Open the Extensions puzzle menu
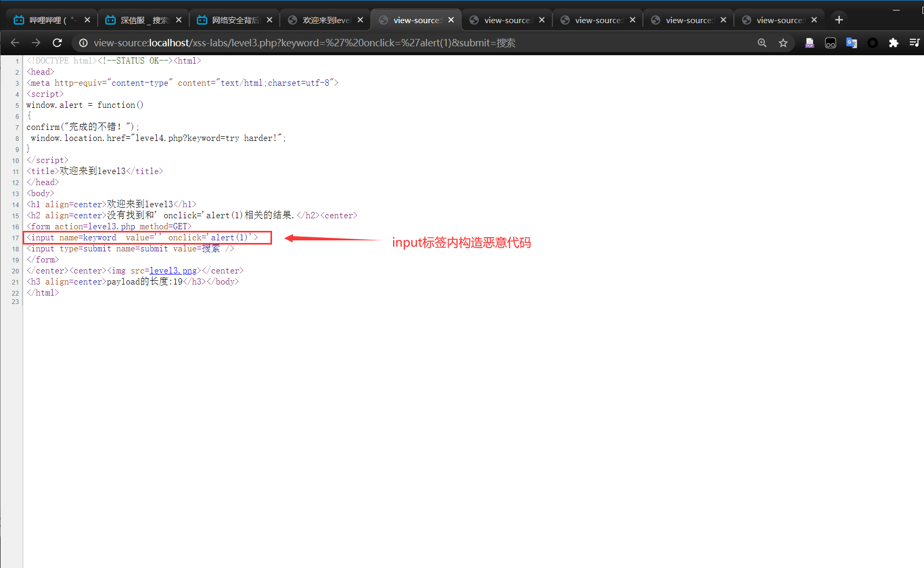 click(893, 43)
